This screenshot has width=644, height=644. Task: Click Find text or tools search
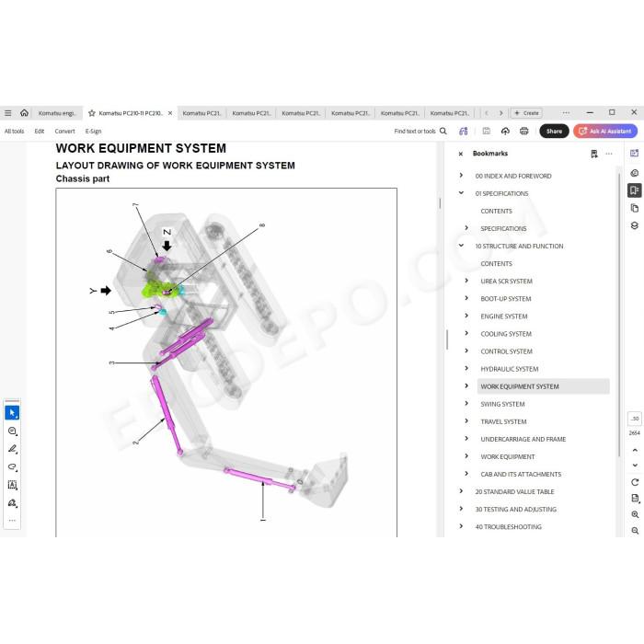point(420,131)
